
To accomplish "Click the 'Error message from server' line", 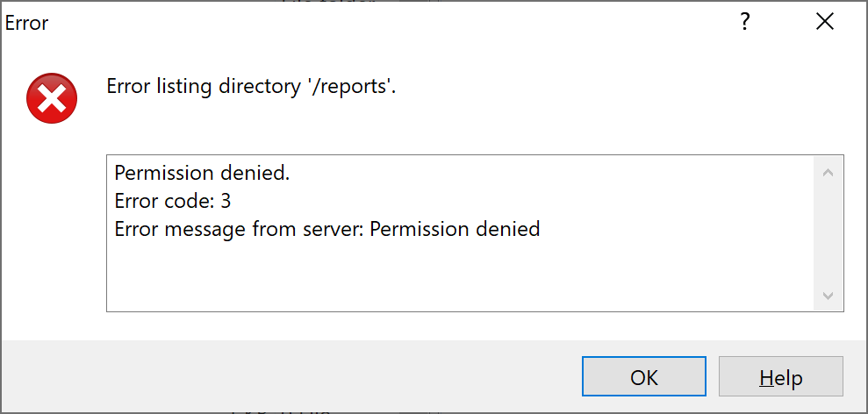I will [326, 230].
